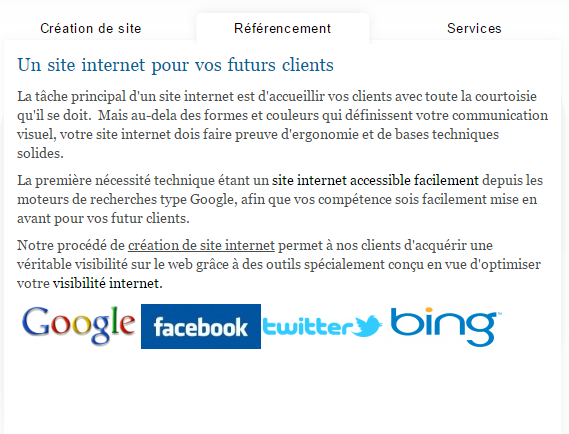Click the bold "visibilité internet" text
The image size is (569, 434).
tap(108, 283)
